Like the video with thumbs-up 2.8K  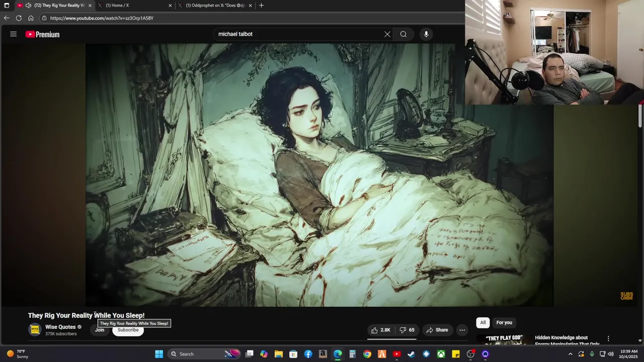point(381,330)
